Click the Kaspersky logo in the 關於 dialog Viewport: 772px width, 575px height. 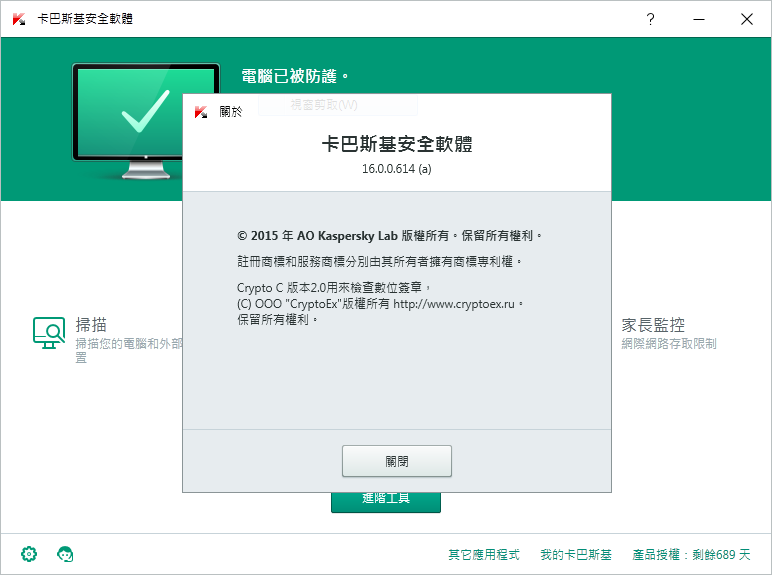point(201,112)
